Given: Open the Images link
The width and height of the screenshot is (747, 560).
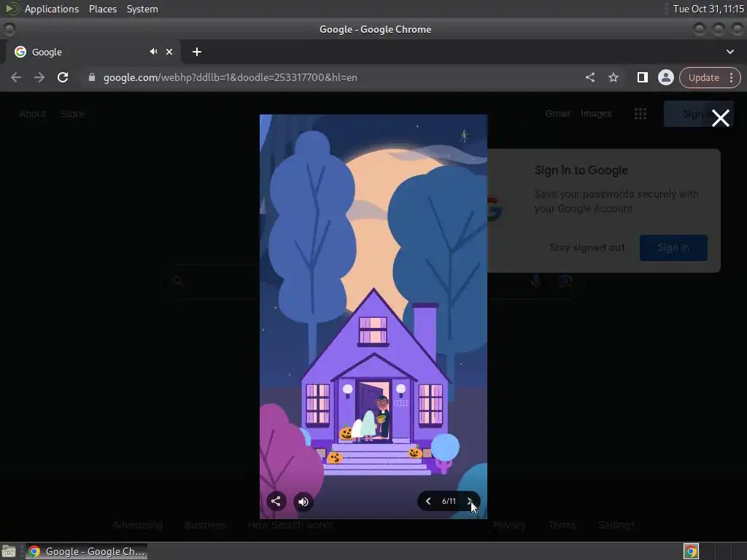Looking at the screenshot, I should (596, 113).
